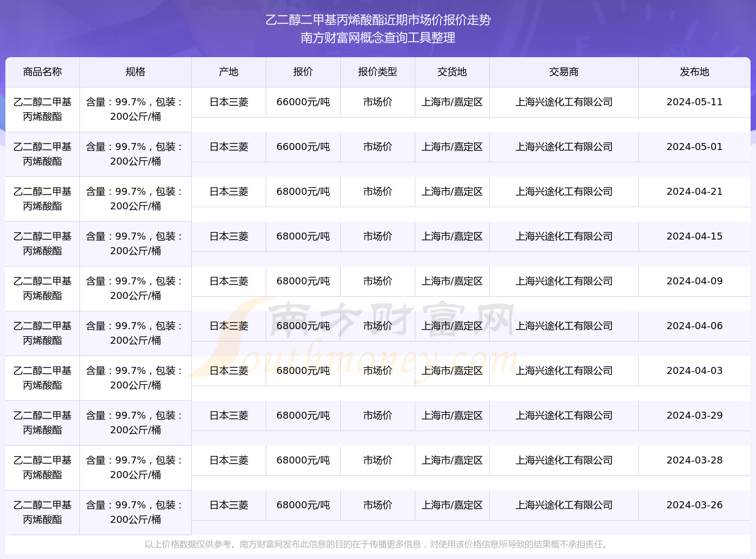The width and height of the screenshot is (756, 559).
Task: Click the 报价 column header
Action: tap(303, 72)
